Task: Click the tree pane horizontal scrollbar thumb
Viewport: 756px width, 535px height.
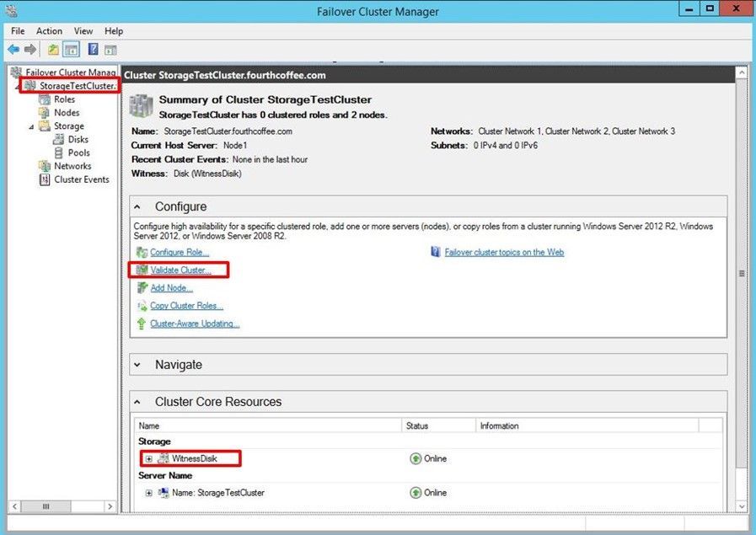Action: [x=46, y=506]
